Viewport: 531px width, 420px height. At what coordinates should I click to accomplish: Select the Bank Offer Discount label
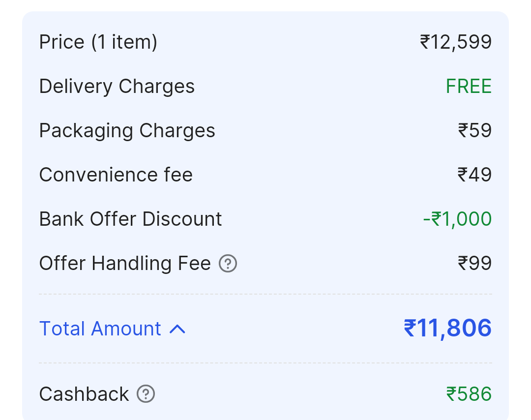(131, 219)
